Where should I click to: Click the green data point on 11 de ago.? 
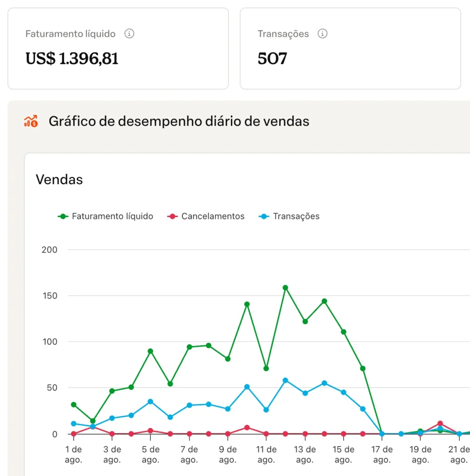click(266, 369)
